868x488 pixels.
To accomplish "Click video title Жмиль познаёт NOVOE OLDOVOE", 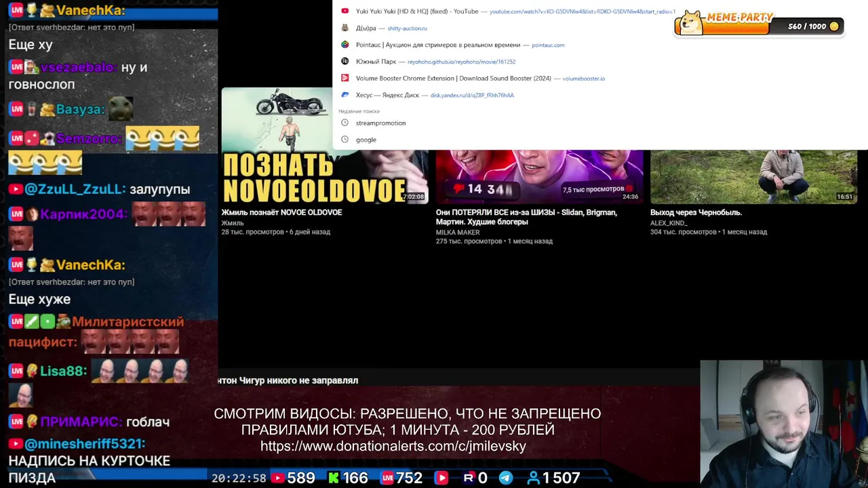I will point(281,213).
